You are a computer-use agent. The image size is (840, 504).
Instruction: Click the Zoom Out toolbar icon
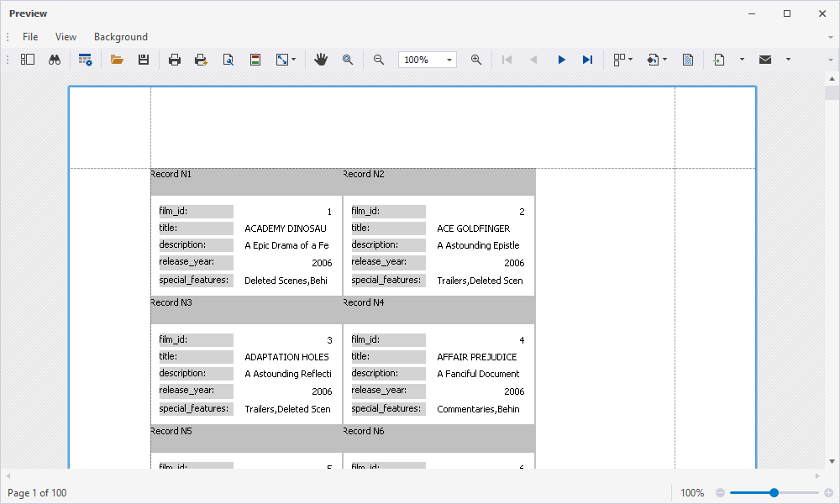click(379, 60)
